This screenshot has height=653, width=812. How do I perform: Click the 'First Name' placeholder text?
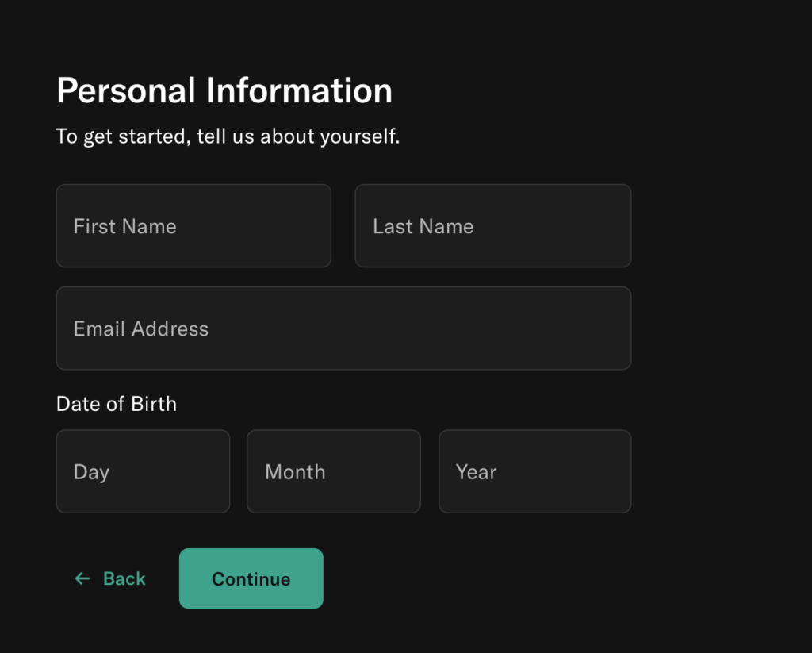[x=124, y=226]
